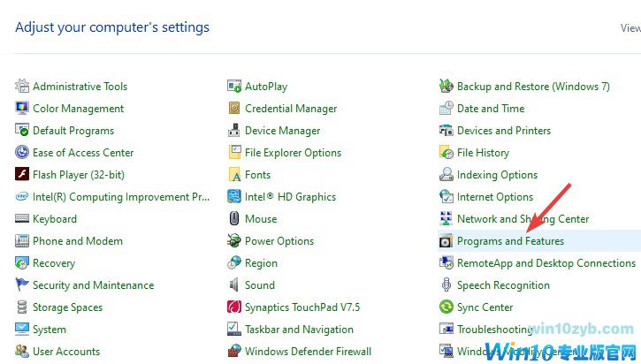Click Network and Sharing Center link

(x=523, y=219)
